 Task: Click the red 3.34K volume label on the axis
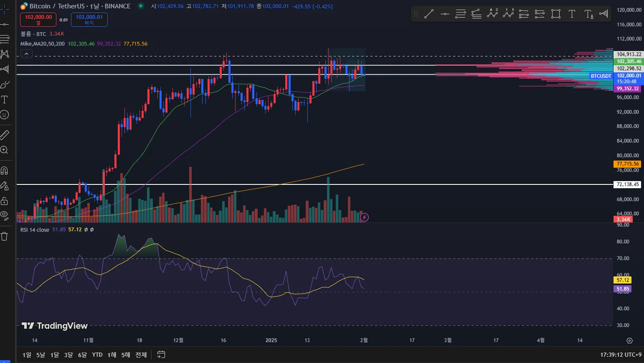pos(623,220)
